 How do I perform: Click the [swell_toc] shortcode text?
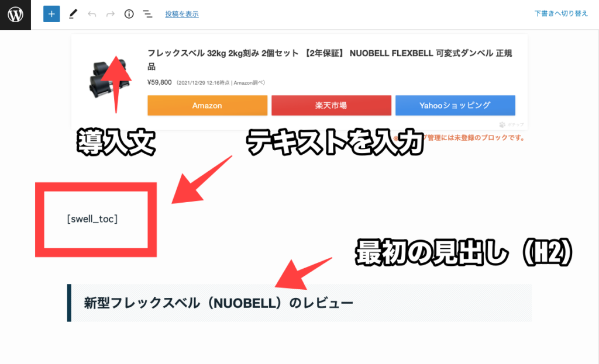tap(92, 219)
